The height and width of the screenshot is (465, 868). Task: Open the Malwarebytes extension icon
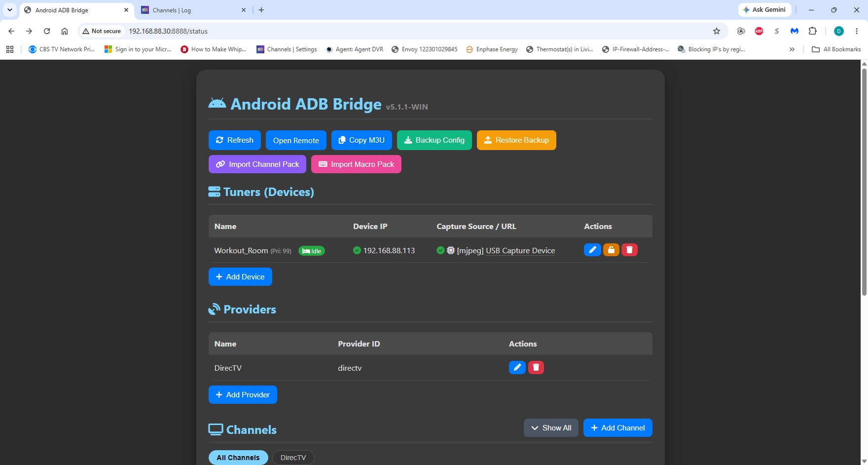pos(795,31)
